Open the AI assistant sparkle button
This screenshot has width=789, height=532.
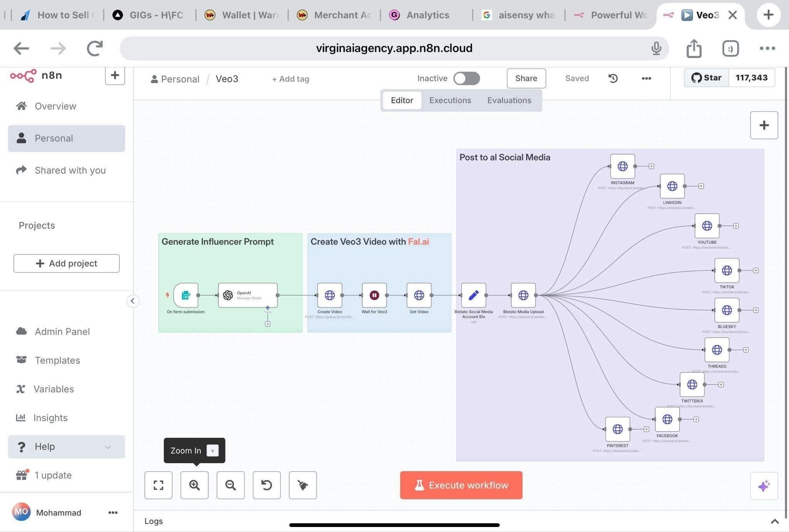coord(764,486)
